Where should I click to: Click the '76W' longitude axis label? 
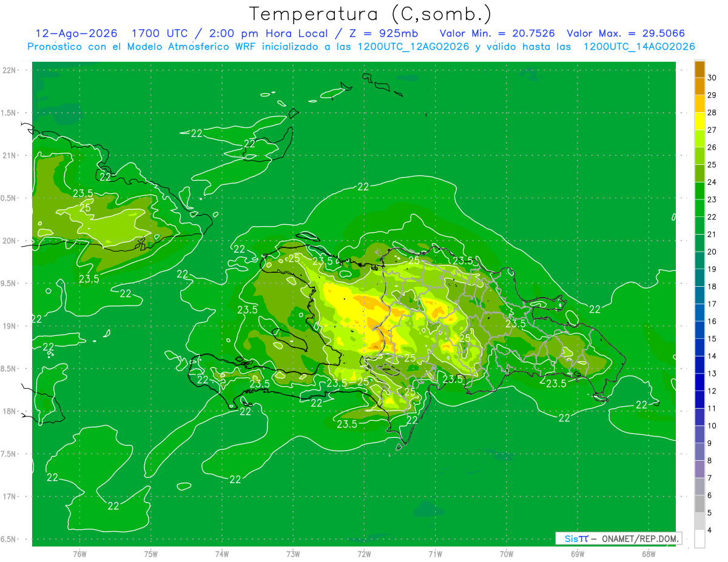(x=79, y=554)
